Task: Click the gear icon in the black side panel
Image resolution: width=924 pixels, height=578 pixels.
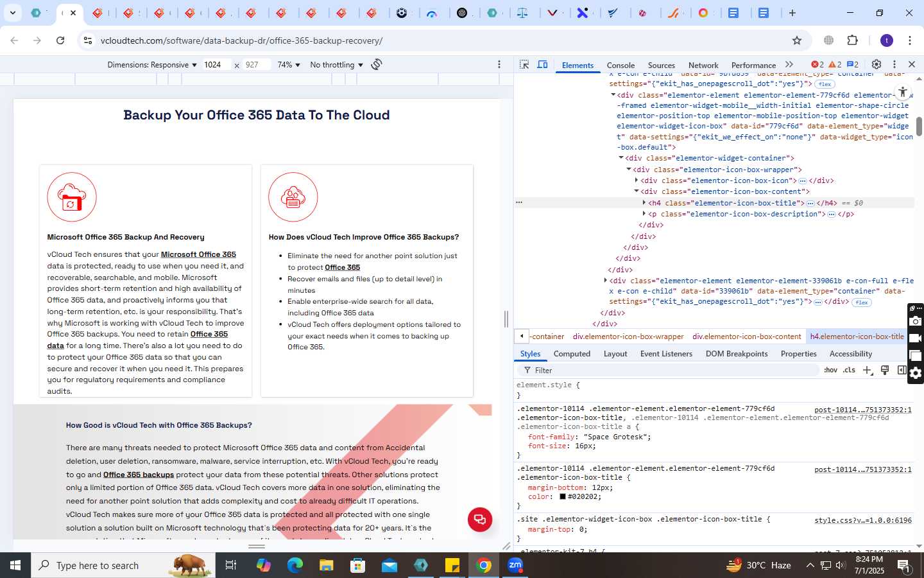Action: point(916,373)
